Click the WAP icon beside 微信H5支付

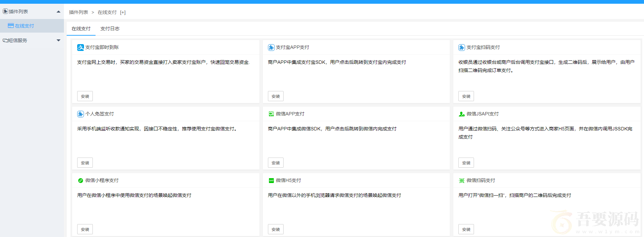271,180
